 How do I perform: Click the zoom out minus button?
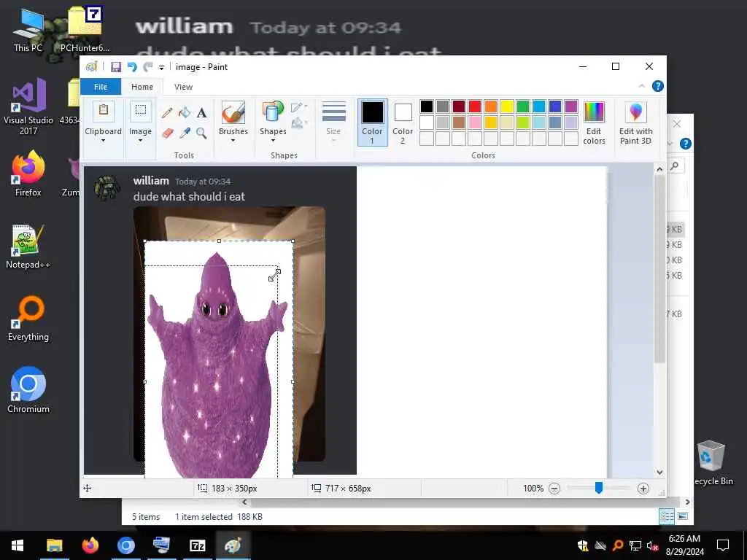554,489
